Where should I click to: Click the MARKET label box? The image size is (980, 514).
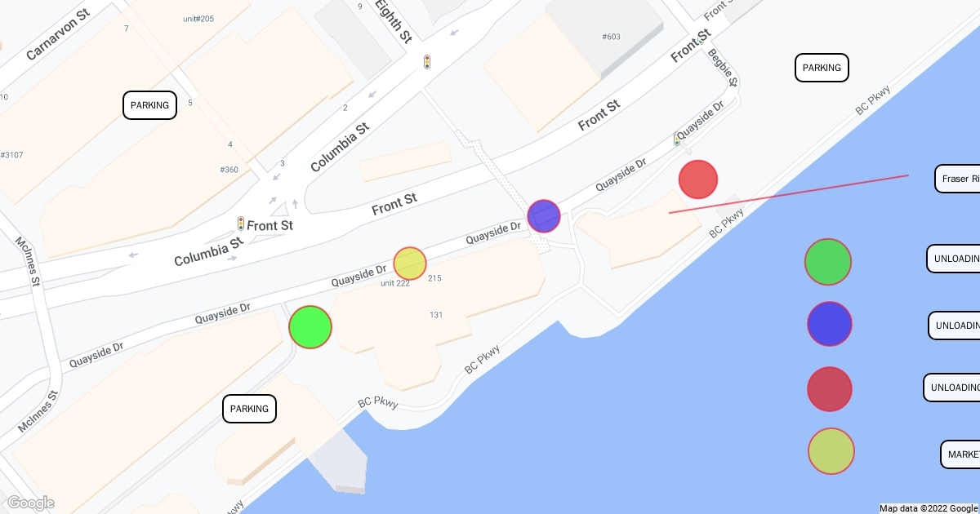pos(960,454)
